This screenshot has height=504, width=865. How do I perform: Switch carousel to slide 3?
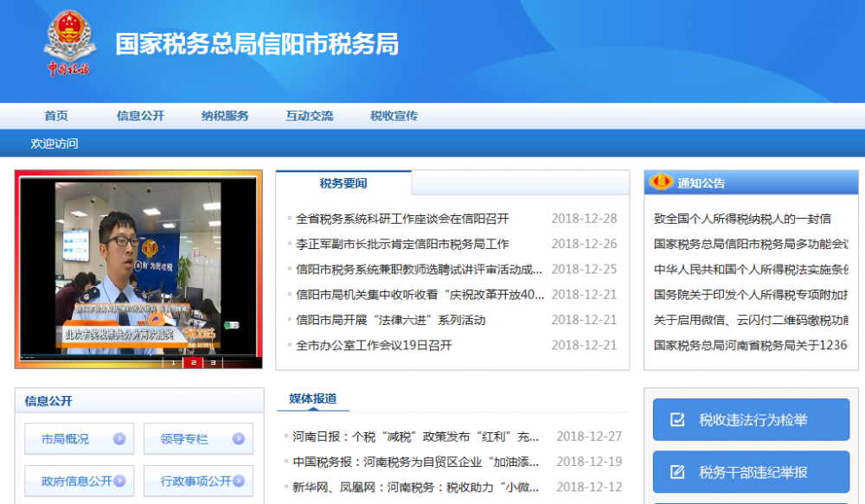point(213,364)
